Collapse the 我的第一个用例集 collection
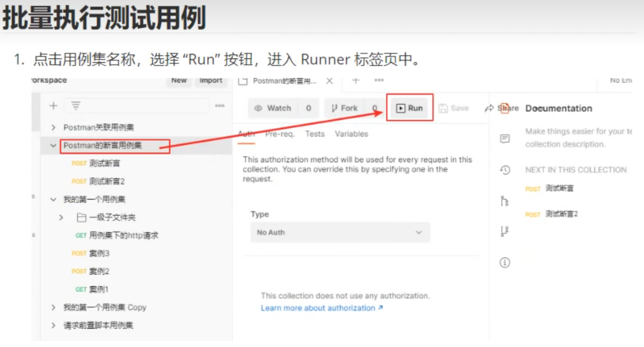The width and height of the screenshot is (644, 347). click(x=54, y=200)
